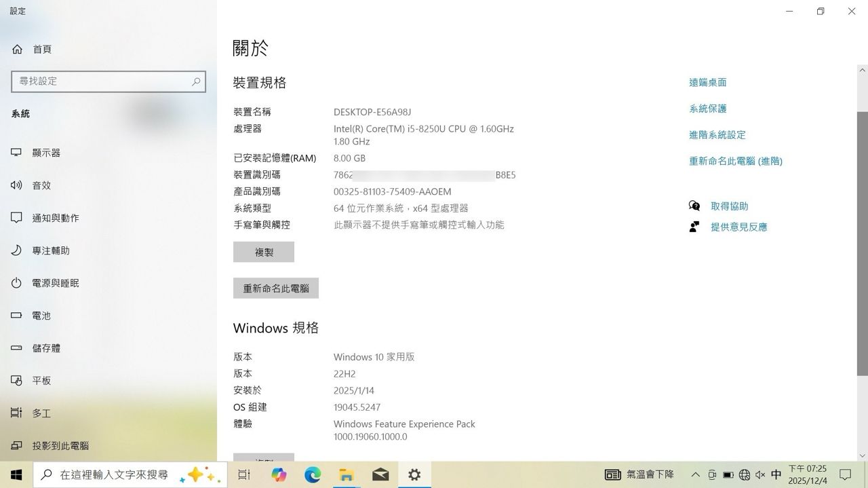Open 儲存體 storage settings

click(46, 348)
